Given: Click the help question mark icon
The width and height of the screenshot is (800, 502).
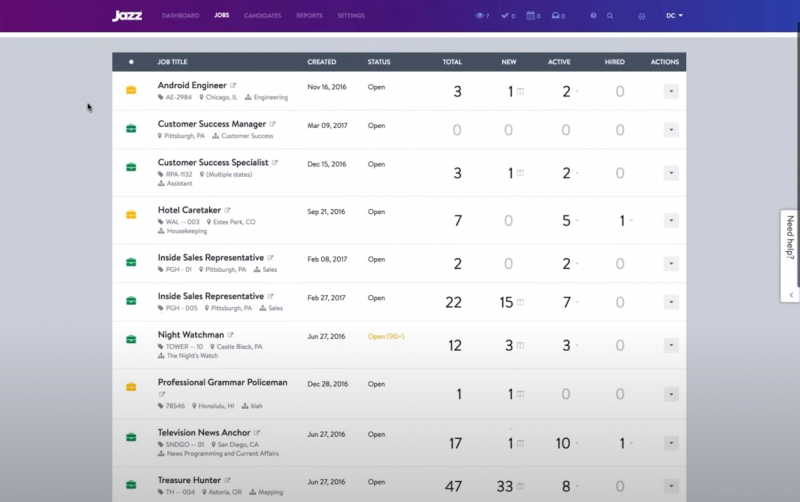Looking at the screenshot, I should (593, 16).
